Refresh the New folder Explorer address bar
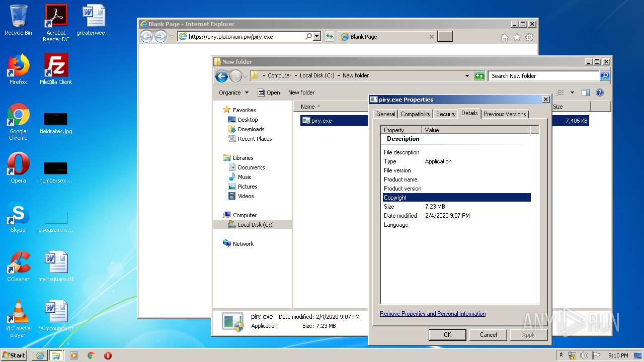This screenshot has height=362, width=644. [479, 76]
